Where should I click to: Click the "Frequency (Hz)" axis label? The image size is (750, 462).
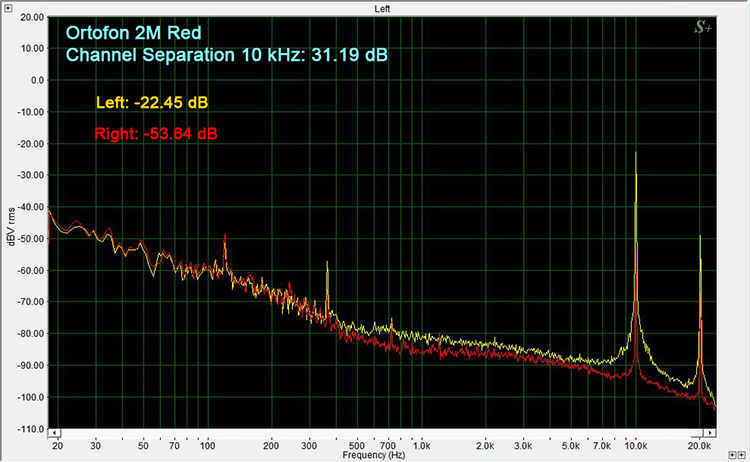pos(375,454)
